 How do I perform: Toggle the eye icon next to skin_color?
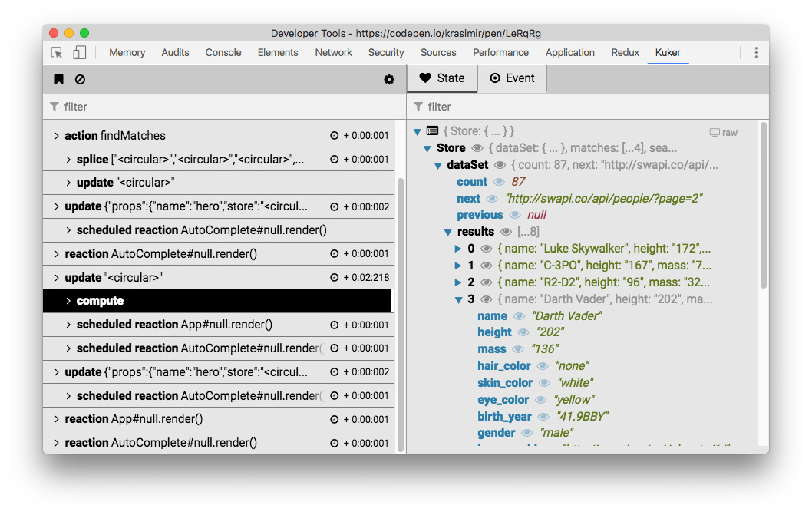pos(544,383)
